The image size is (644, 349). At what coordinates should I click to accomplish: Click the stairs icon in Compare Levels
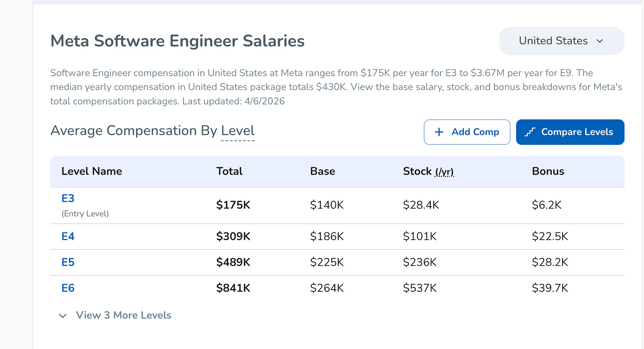[x=530, y=132]
